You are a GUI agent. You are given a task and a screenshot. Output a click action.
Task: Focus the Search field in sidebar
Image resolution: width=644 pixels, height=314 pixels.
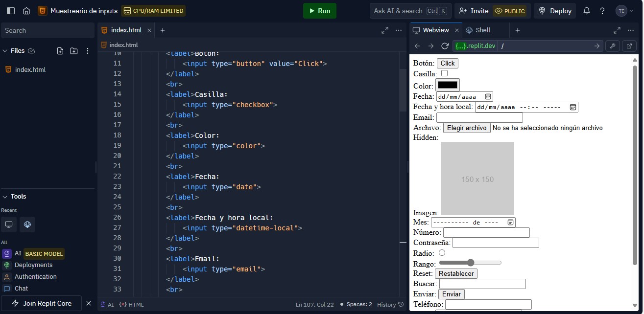(47, 30)
